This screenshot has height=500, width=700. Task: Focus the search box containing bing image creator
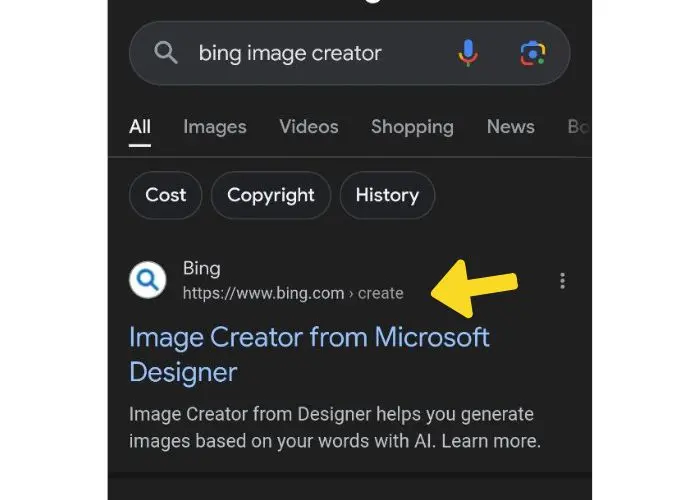[x=350, y=53]
